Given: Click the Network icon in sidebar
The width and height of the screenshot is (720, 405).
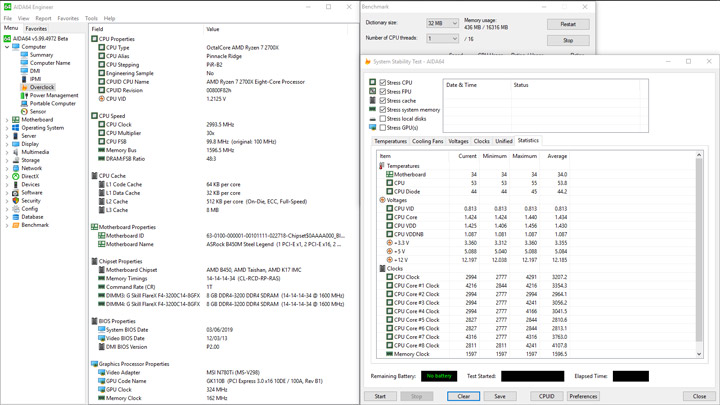Looking at the screenshot, I should 16,168.
